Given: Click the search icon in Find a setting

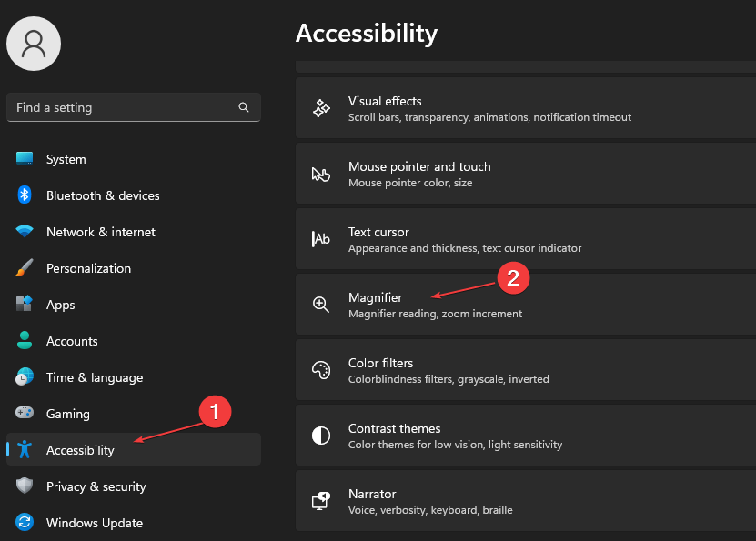Looking at the screenshot, I should pyautogui.click(x=243, y=107).
